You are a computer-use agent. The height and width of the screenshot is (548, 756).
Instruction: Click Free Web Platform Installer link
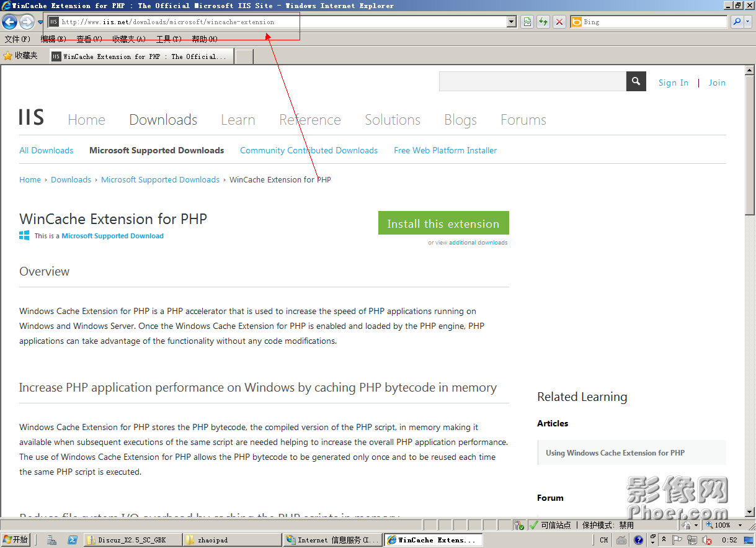pyautogui.click(x=445, y=150)
